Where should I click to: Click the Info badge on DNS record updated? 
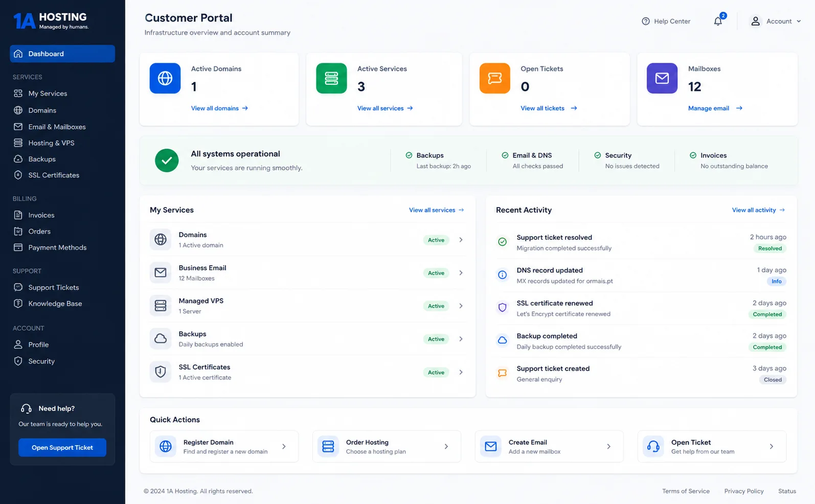click(x=777, y=281)
